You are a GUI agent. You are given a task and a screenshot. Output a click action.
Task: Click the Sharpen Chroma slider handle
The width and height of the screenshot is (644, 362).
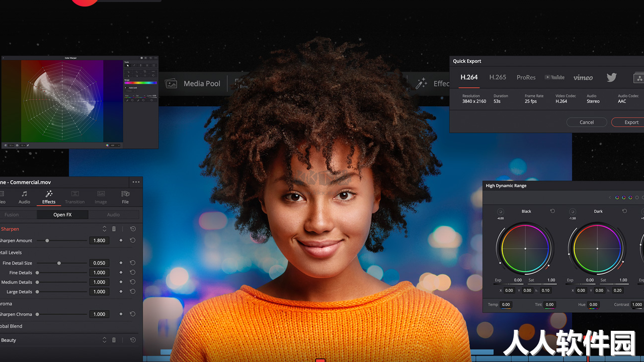point(37,314)
